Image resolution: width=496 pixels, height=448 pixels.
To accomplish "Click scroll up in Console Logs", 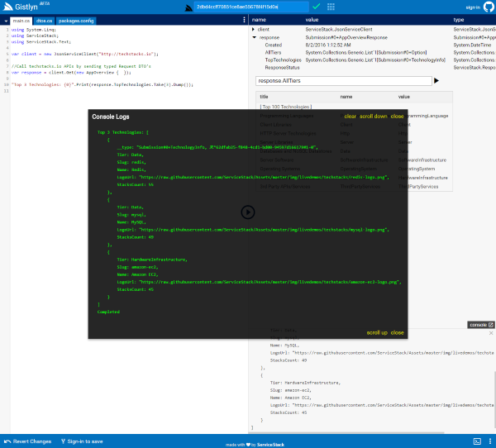I will point(377,332).
